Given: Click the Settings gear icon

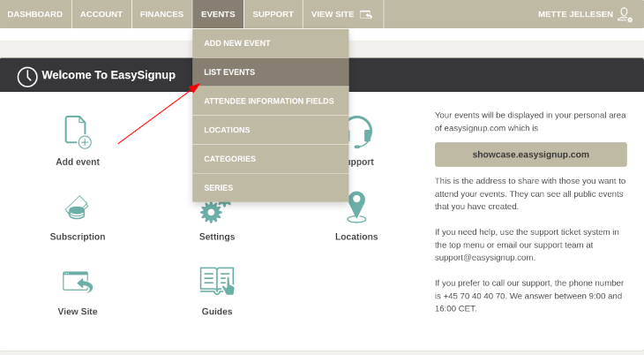Looking at the screenshot, I should [213, 212].
